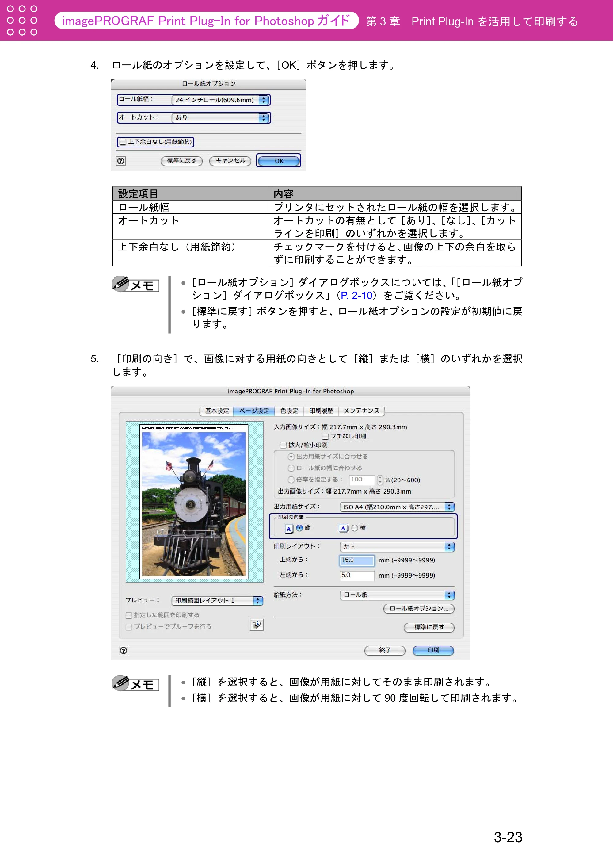The image size is (613, 868).
Task: Switch to the 色設定 tab
Action: pyautogui.click(x=289, y=411)
